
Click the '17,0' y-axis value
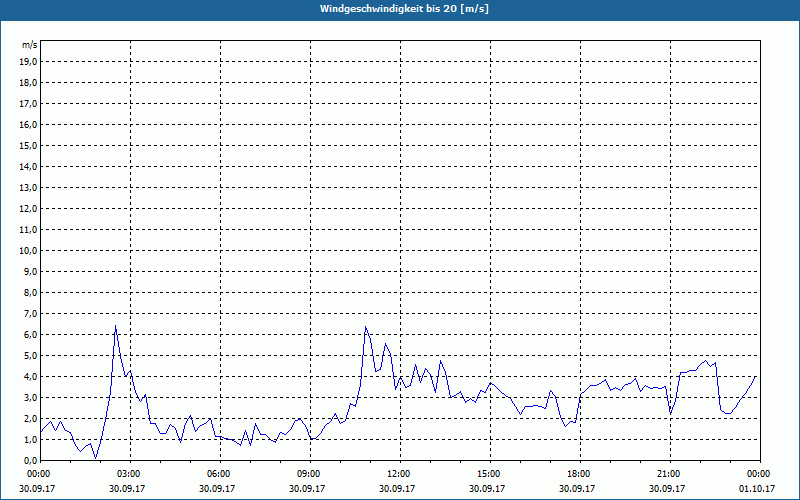pos(28,104)
